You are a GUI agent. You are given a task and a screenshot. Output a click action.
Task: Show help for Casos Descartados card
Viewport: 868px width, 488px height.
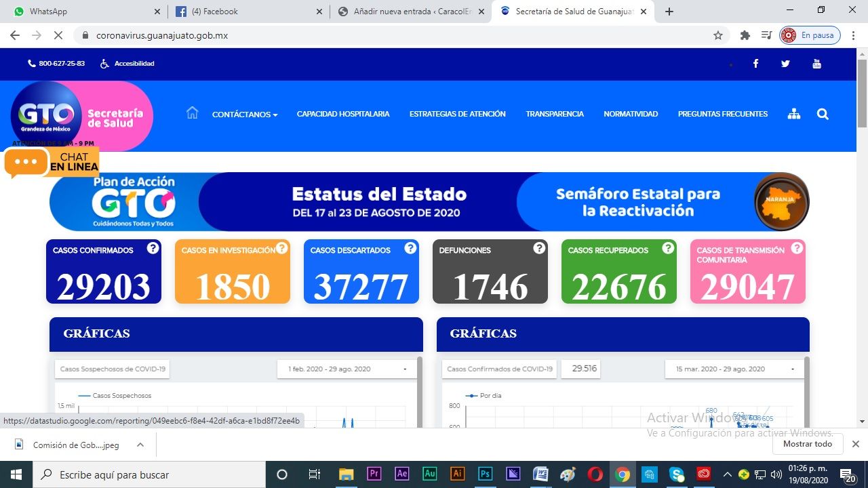tap(410, 248)
